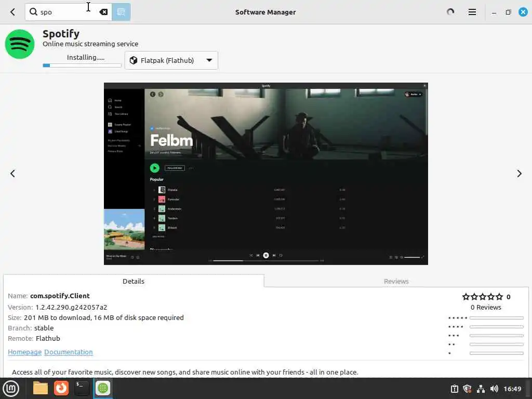Image resolution: width=532 pixels, height=399 pixels.
Task: Switch to the Details tab
Action: 134,281
